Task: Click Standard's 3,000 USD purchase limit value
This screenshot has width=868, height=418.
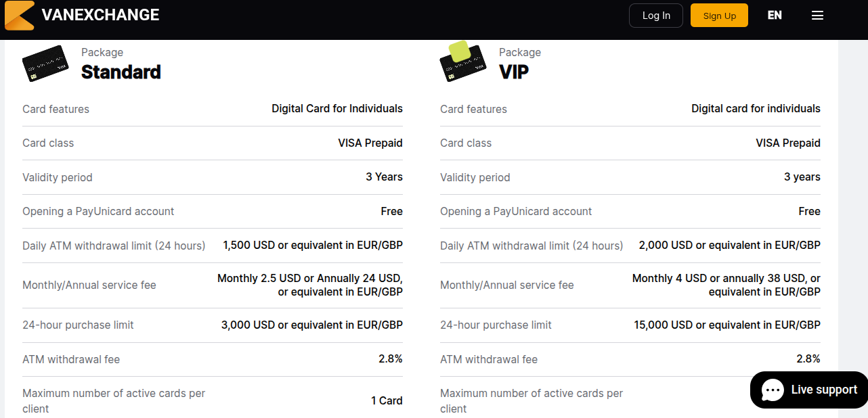Action: [x=311, y=325]
